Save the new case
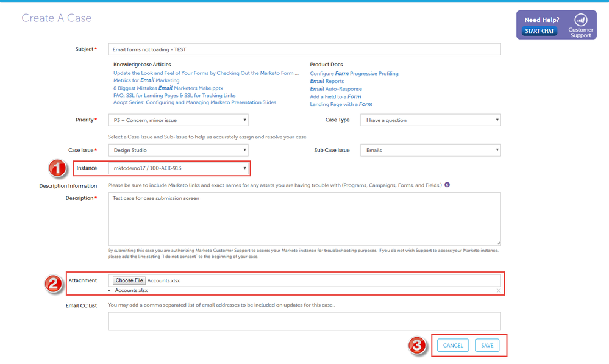 coord(487,345)
